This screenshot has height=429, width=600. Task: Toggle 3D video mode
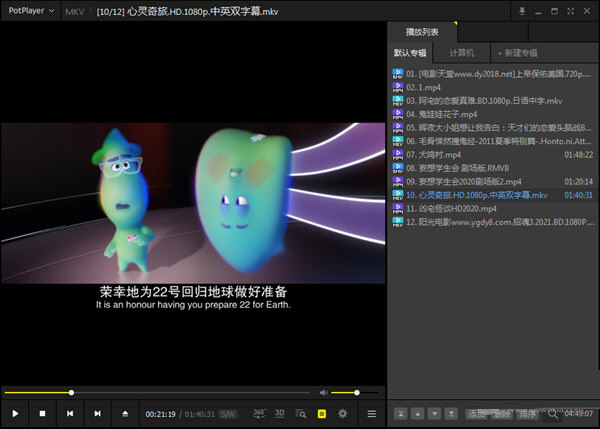click(280, 413)
